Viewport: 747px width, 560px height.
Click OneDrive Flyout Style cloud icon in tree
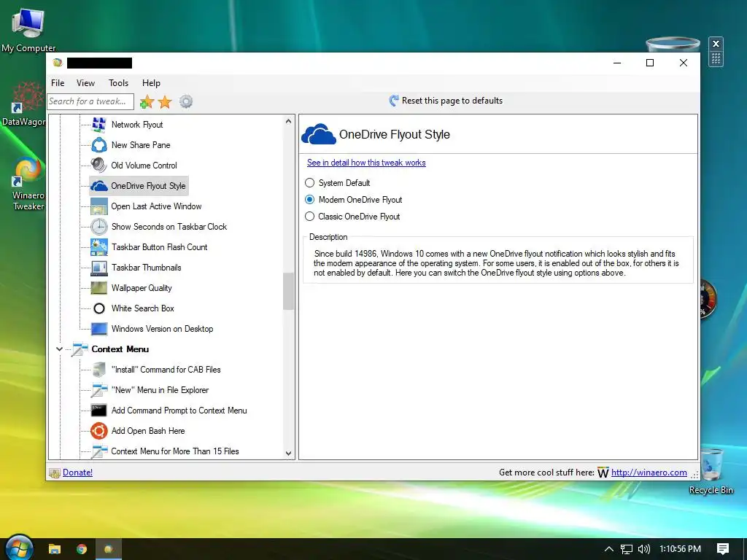point(99,186)
